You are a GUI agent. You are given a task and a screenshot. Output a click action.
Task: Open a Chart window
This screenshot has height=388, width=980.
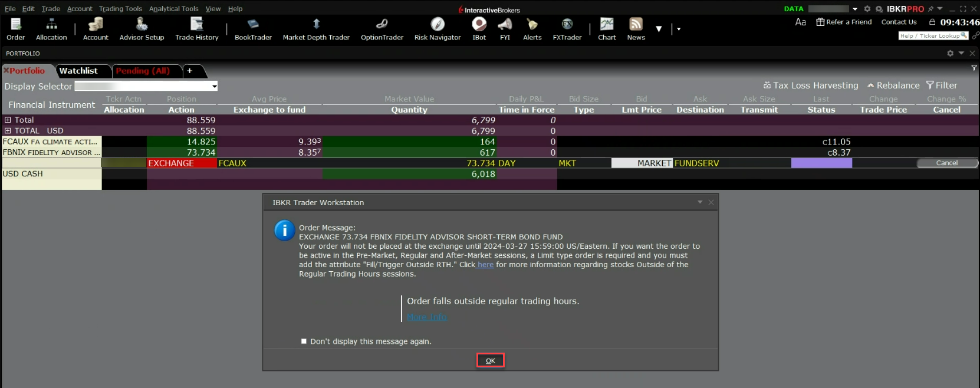click(x=607, y=29)
